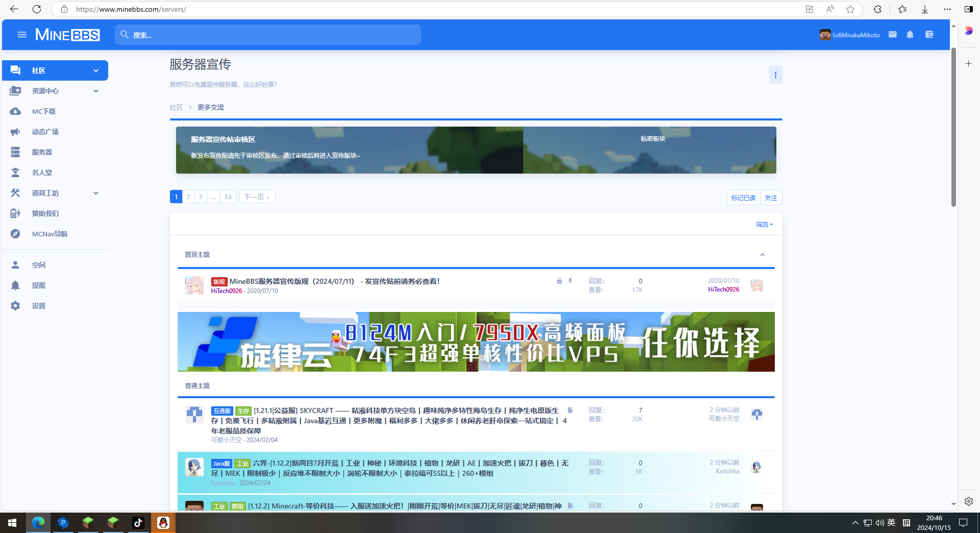
Task: Open the Minecraft-等价科技 thread
Action: pos(404,506)
